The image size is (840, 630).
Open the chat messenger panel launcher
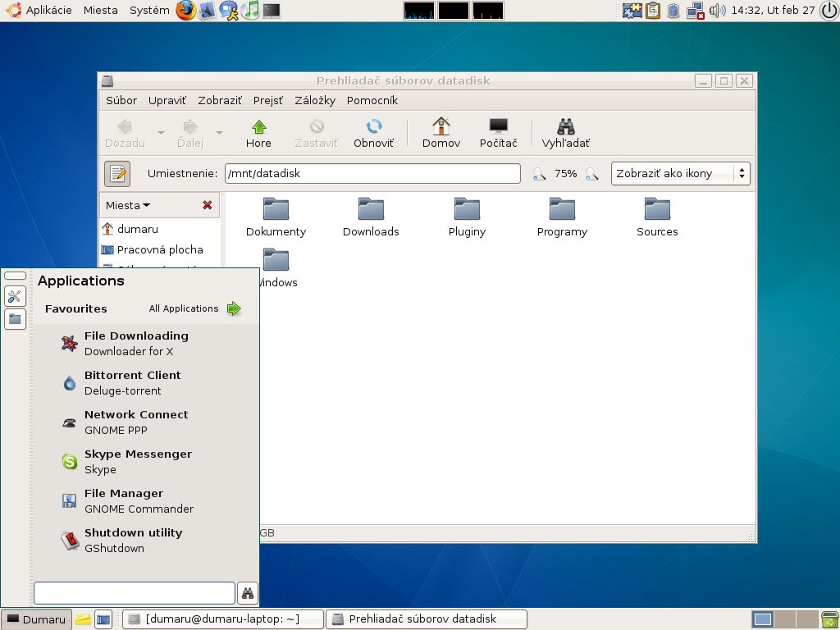[229, 10]
